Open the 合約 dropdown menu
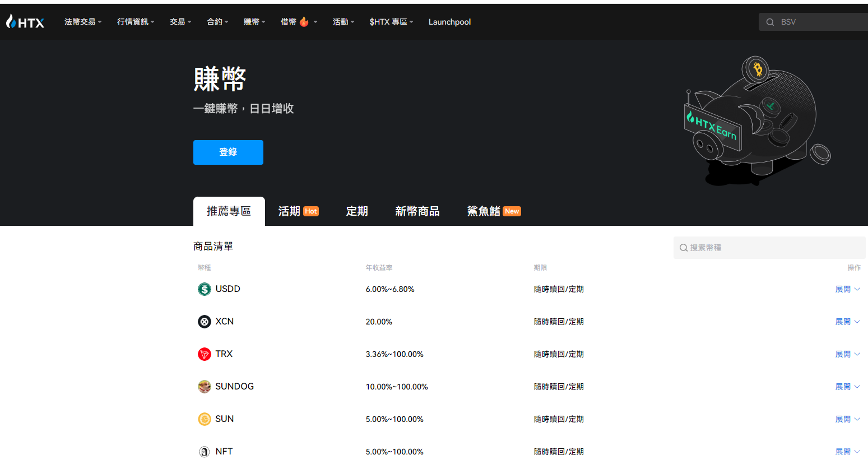The image size is (868, 464). coord(217,22)
